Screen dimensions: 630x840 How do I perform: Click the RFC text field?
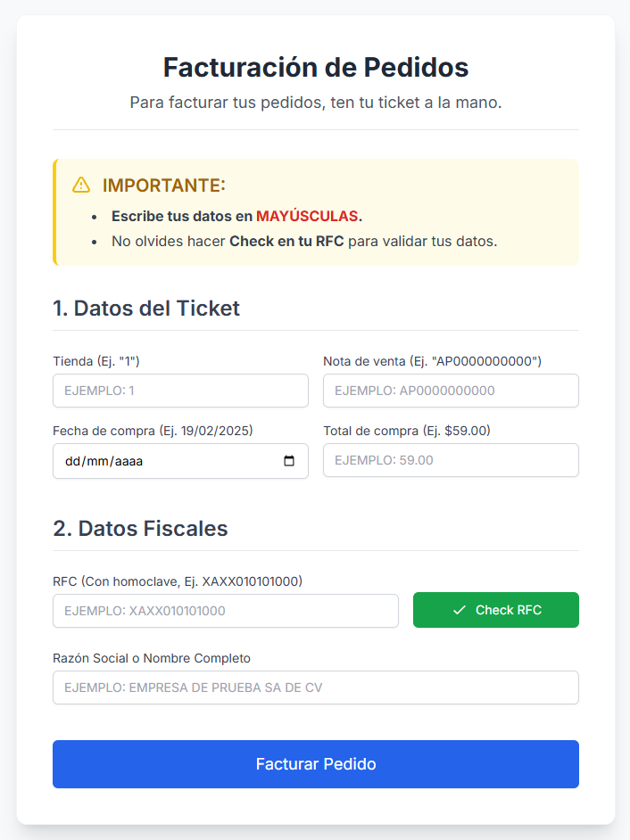[x=226, y=611]
